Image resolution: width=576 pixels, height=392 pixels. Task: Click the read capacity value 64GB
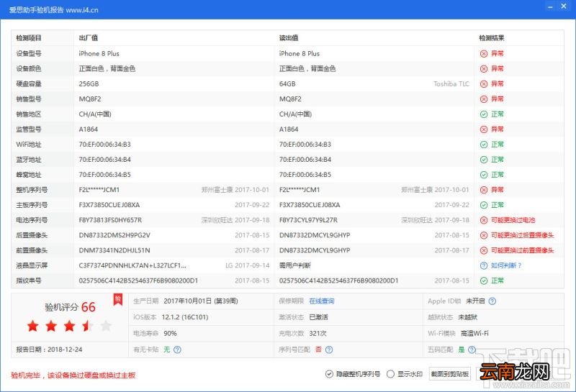287,83
